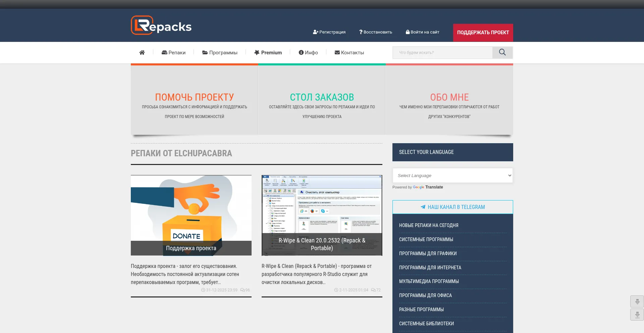644x333 pixels.
Task: Select СИСТЕМНЫЕ БИБЛИОТЕКИ category
Action: 427,324
